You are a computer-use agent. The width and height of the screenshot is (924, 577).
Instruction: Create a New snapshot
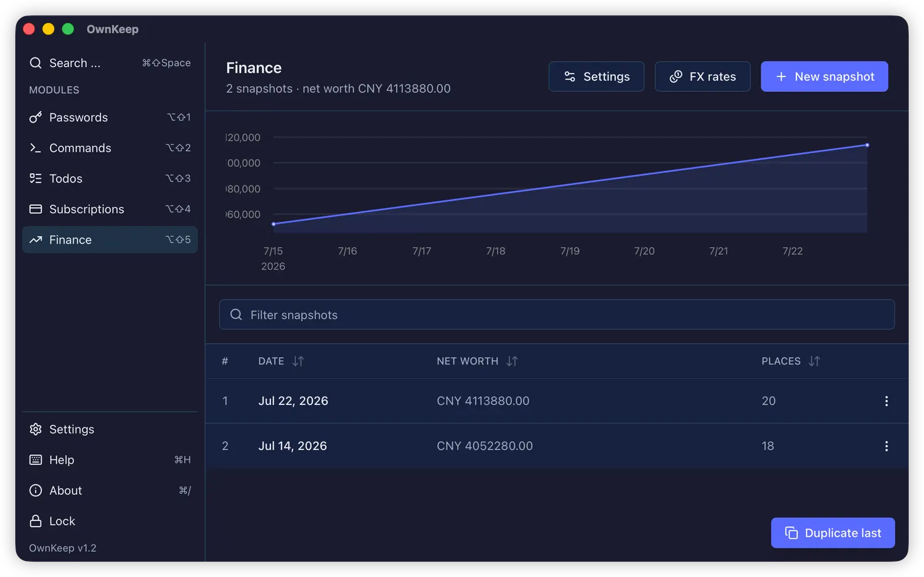(824, 76)
